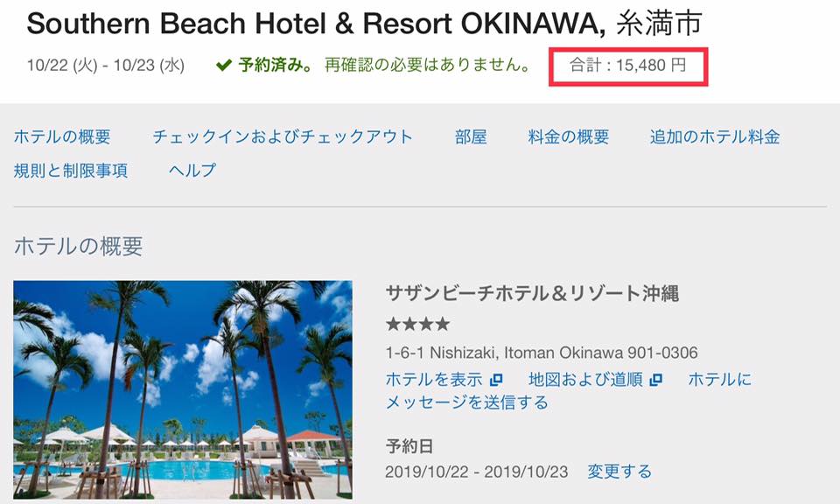
Task: Click 変更する to change booking dates
Action: pos(619,472)
